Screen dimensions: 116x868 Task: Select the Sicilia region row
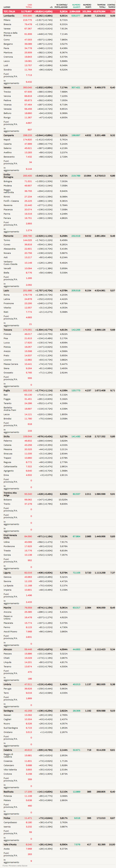[x=59, y=437]
